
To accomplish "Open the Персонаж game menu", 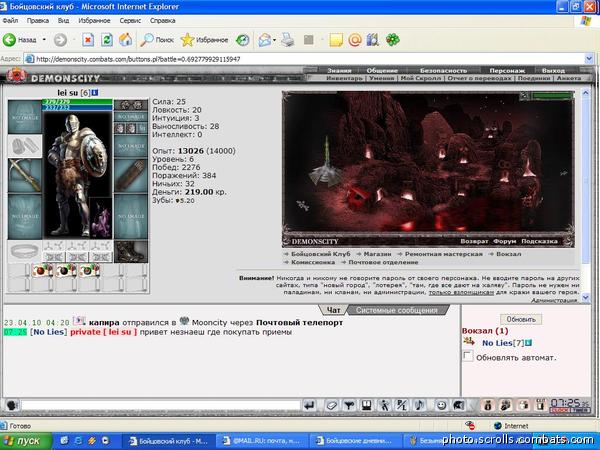I will (507, 70).
